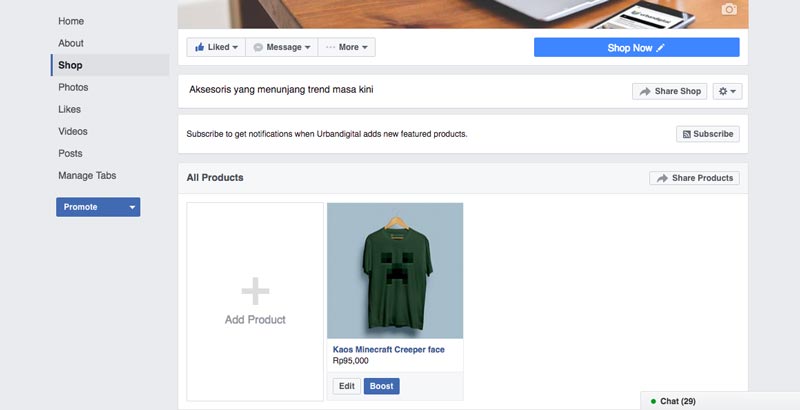Go to the Home tab

[x=71, y=21]
